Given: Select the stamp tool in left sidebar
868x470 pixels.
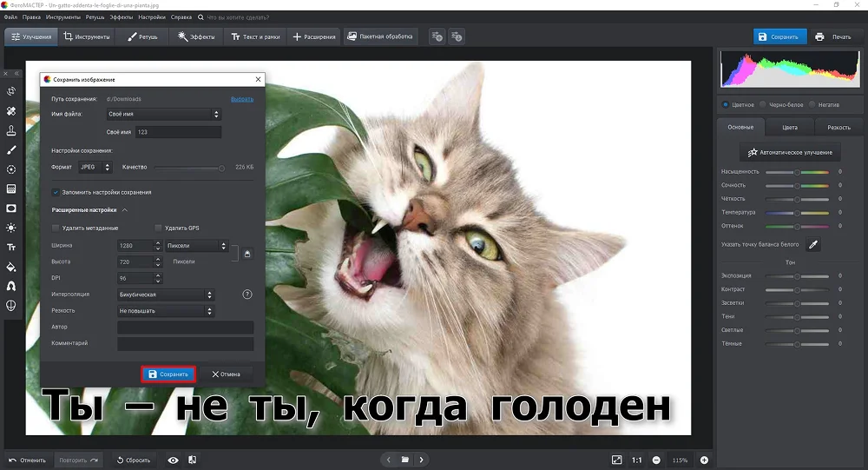Looking at the screenshot, I should [x=11, y=130].
